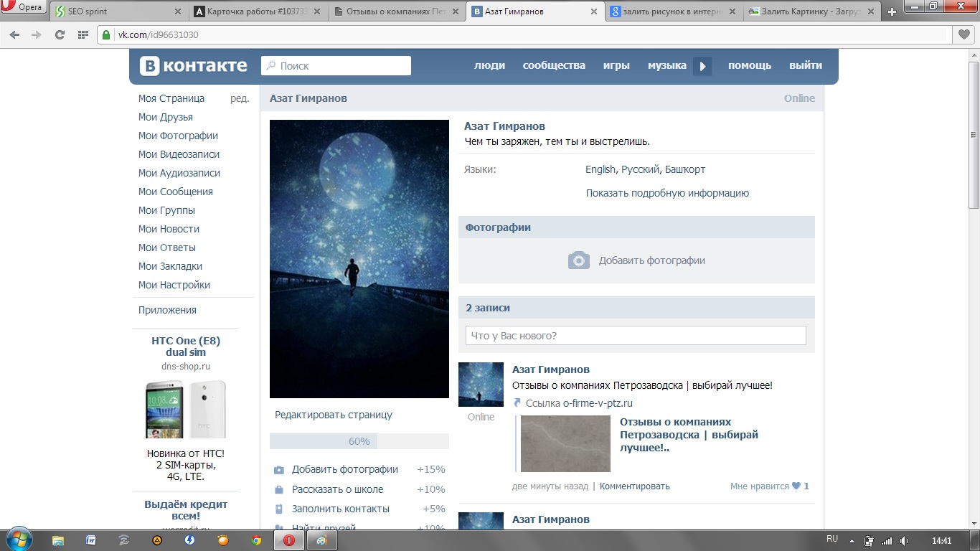Click Рассказать о школе suggestion
Viewport: 980px width, 551px height.
pyautogui.click(x=337, y=489)
